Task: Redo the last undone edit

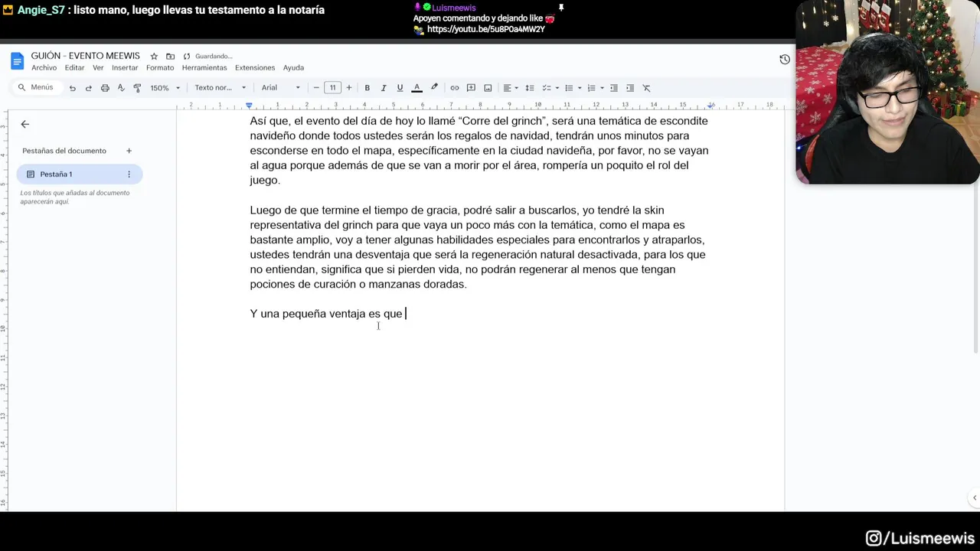Action: pos(88,88)
